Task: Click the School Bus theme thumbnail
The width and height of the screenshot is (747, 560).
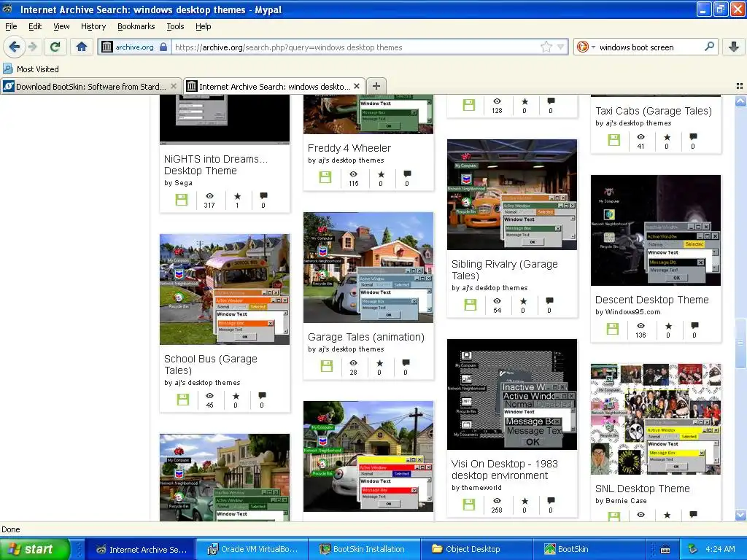Action: pyautogui.click(x=225, y=289)
